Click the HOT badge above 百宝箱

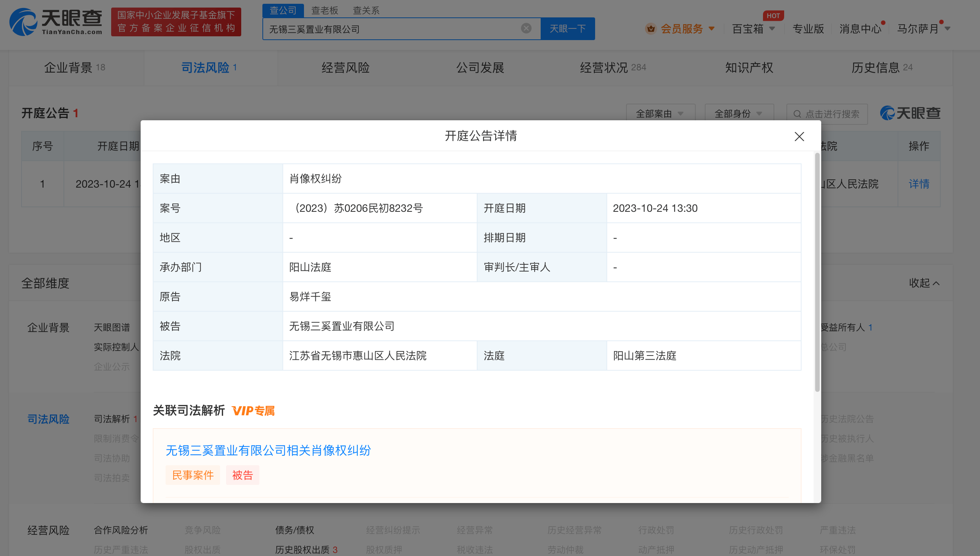tap(773, 16)
